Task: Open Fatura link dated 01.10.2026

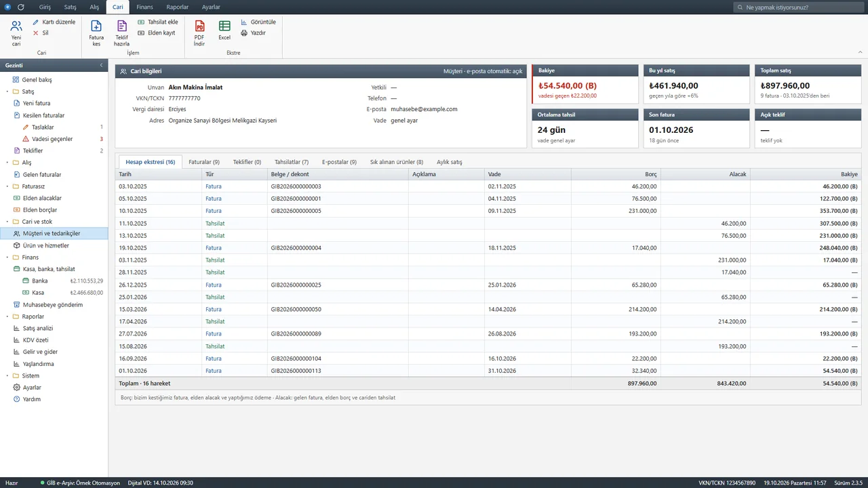Action: tap(214, 371)
